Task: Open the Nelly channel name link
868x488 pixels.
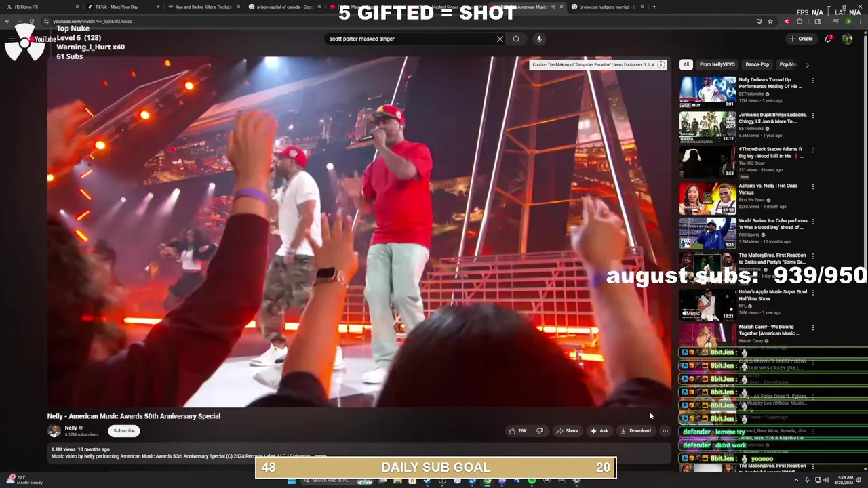Action: tap(71, 428)
